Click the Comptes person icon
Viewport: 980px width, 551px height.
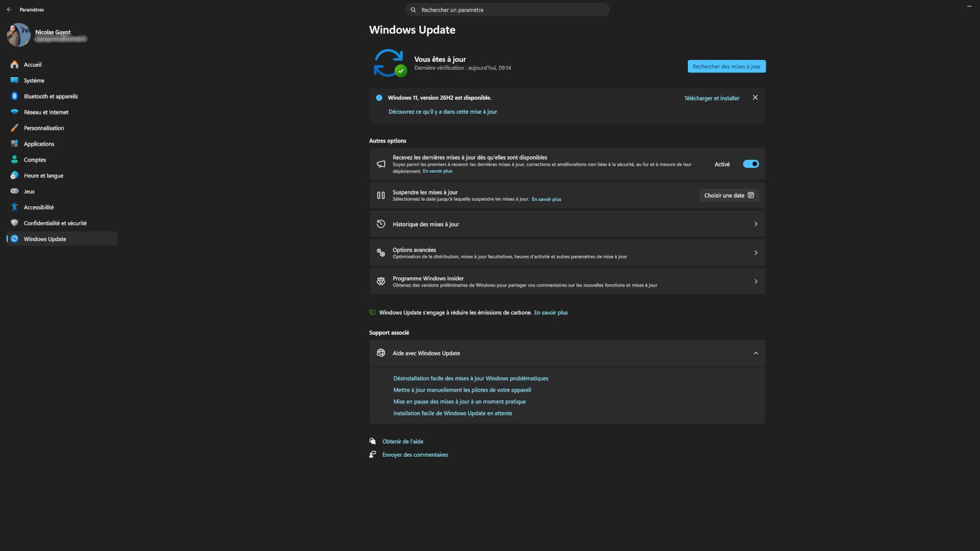point(15,160)
